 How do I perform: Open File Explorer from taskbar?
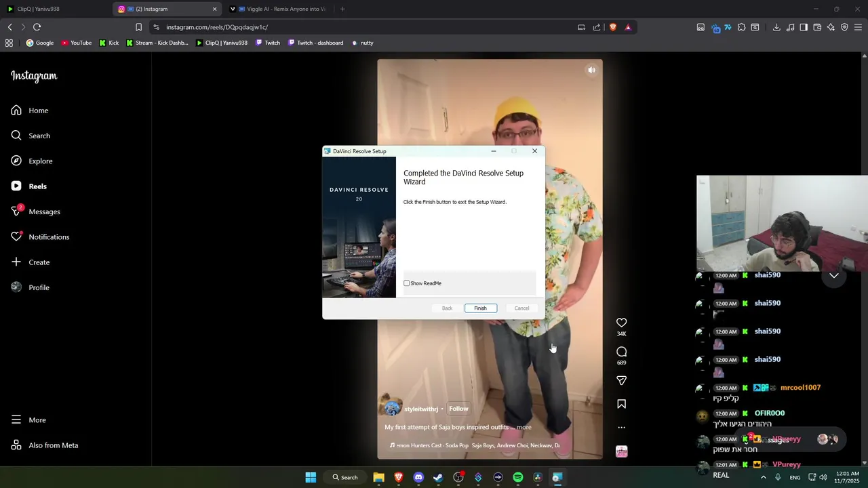pyautogui.click(x=379, y=477)
